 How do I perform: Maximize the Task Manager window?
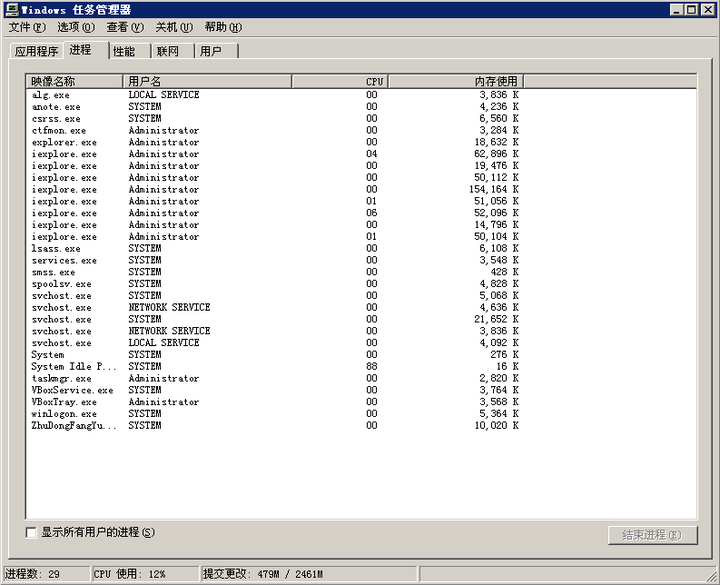click(691, 10)
